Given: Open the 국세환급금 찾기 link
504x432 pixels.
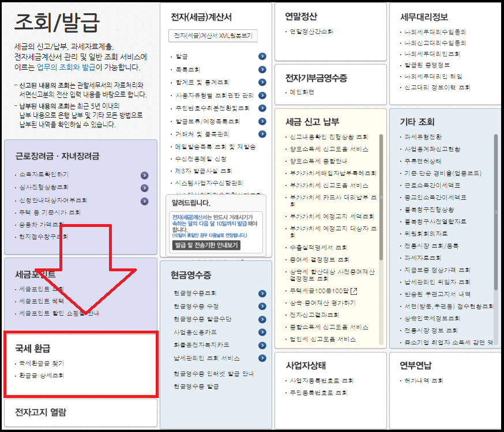Looking at the screenshot, I should coord(42,363).
